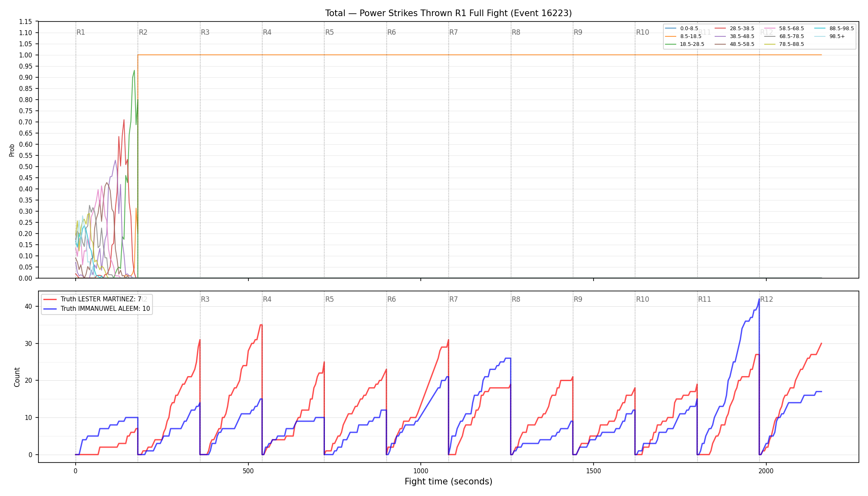Click the 0.25 tick on the Prob axis
Screen dimensions: 868x496
[x=26, y=223]
